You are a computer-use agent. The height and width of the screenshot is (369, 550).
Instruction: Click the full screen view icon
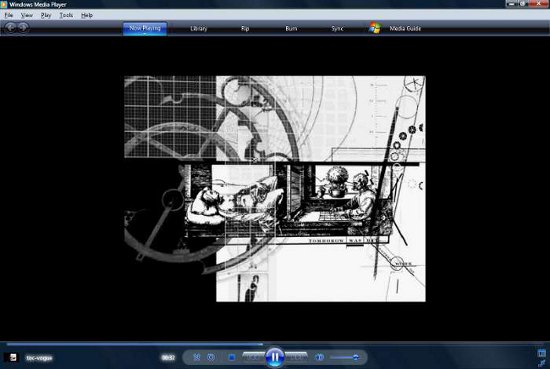(x=542, y=353)
